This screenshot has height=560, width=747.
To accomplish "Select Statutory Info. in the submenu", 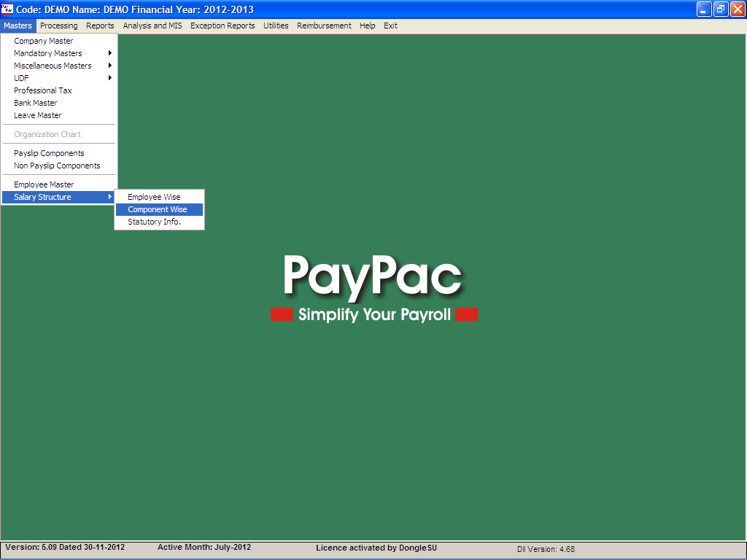I will coord(159,222).
